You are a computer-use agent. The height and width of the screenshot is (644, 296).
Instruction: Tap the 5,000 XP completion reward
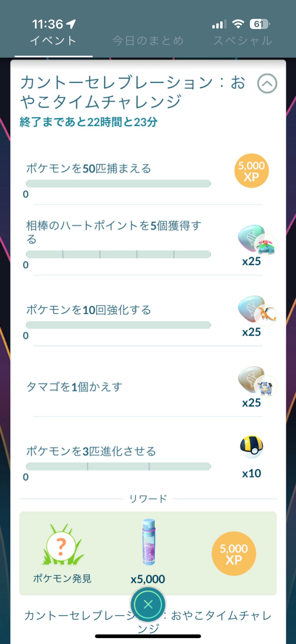click(234, 554)
